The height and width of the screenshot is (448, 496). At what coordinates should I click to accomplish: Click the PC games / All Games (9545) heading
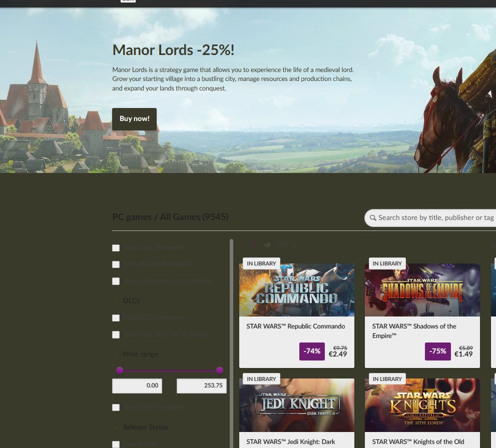(x=170, y=217)
